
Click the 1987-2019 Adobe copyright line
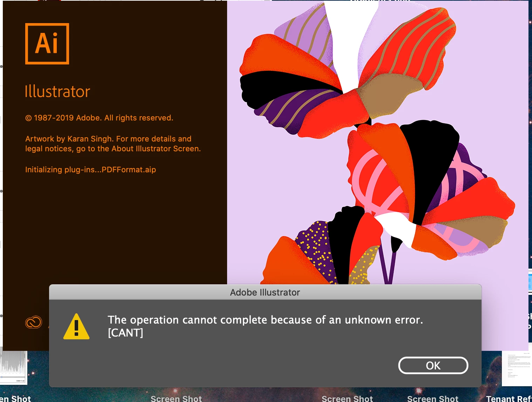(x=99, y=118)
